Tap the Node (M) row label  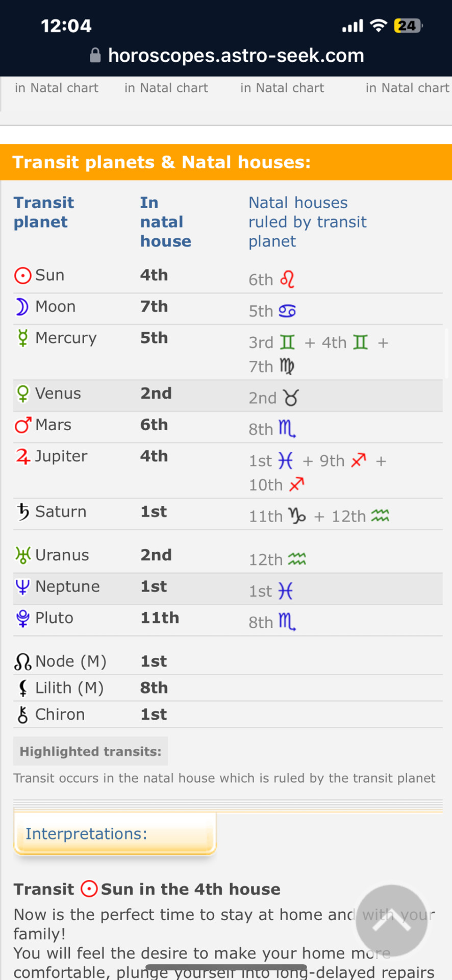pyautogui.click(x=71, y=661)
